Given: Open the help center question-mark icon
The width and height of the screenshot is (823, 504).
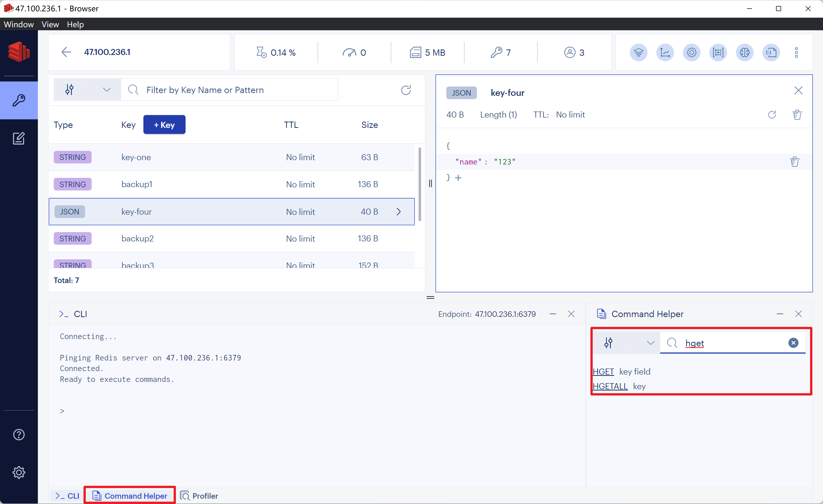Looking at the screenshot, I should (19, 435).
